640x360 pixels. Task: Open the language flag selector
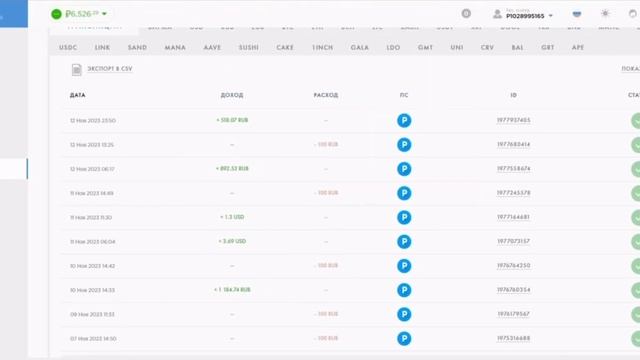[577, 14]
